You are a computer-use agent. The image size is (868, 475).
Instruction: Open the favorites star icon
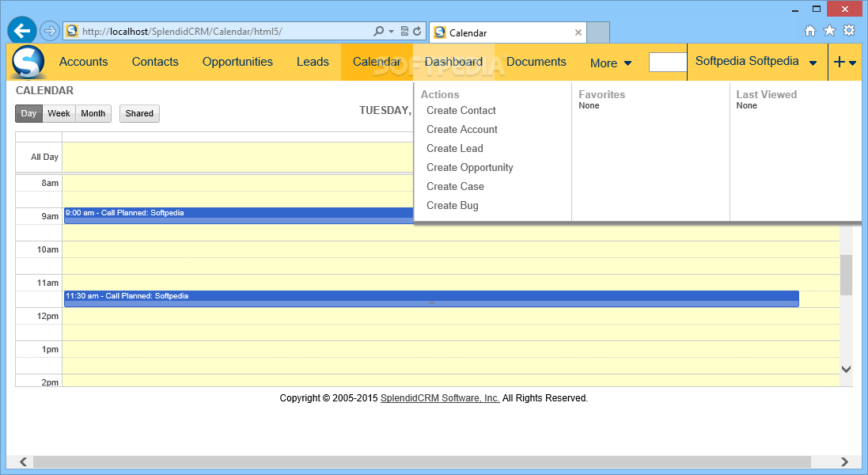point(829,30)
